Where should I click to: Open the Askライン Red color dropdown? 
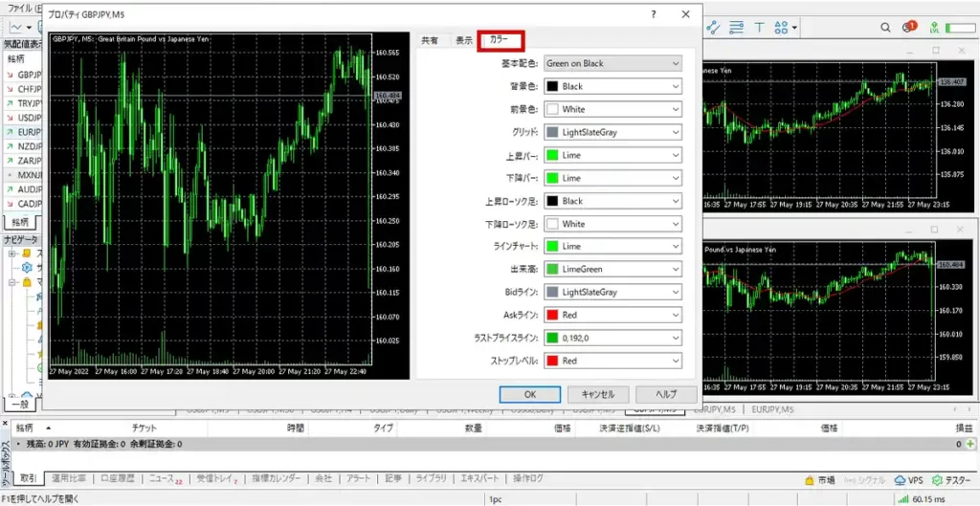coord(612,315)
